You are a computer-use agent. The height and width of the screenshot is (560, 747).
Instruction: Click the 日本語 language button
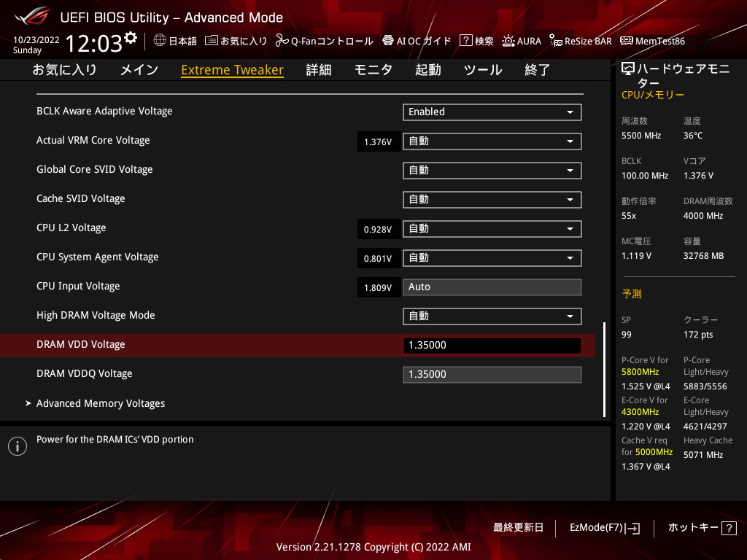(175, 41)
